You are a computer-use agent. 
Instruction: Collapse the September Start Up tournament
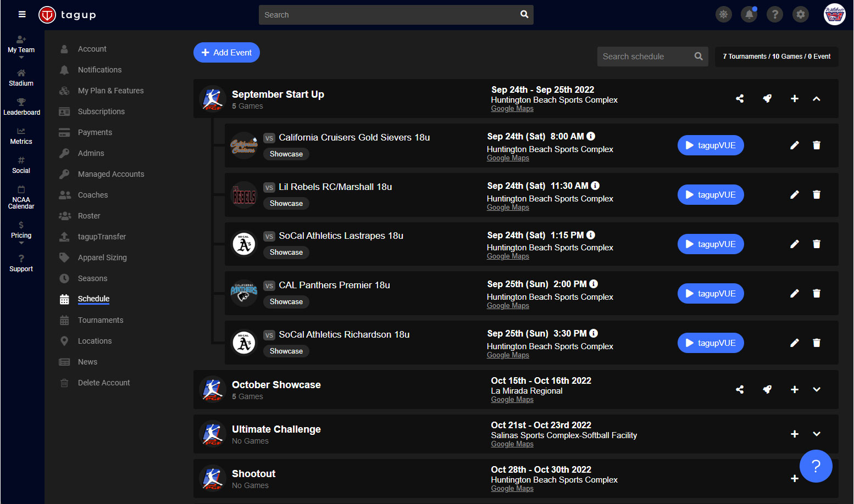point(817,99)
